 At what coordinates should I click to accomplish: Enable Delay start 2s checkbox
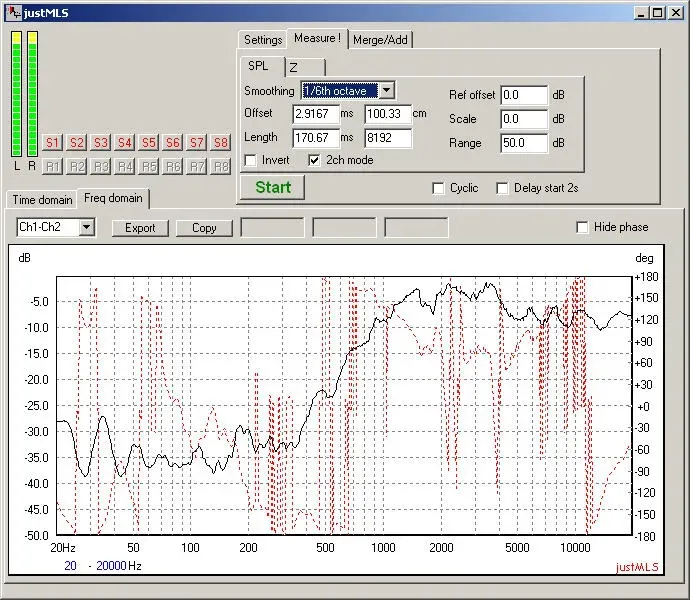coord(502,188)
